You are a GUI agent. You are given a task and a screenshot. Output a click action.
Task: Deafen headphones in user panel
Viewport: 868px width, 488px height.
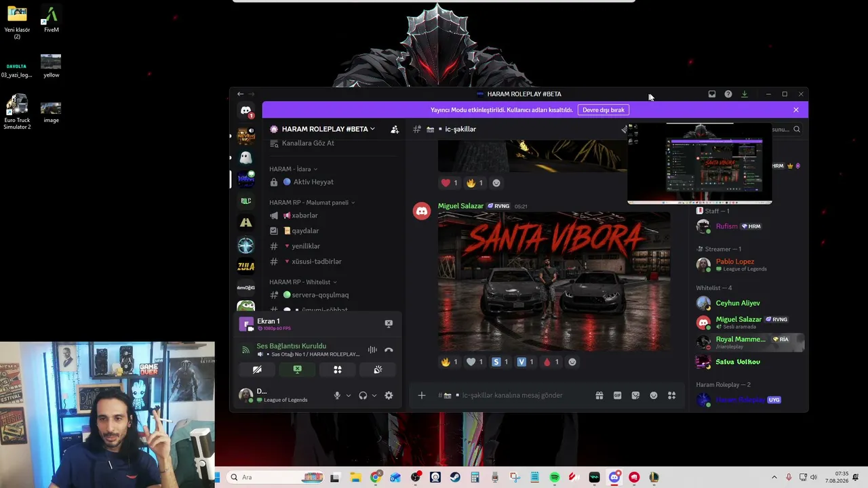363,395
